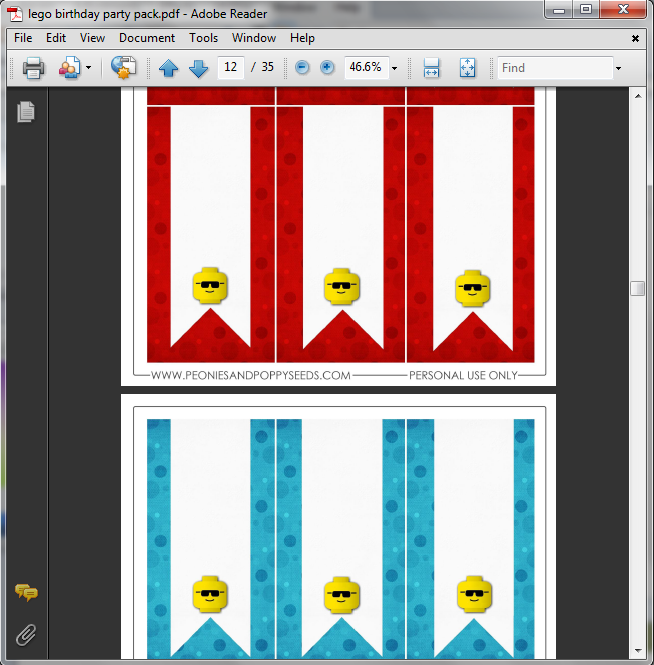Click the middle red banner's Lego head
The image size is (654, 665).
click(342, 286)
